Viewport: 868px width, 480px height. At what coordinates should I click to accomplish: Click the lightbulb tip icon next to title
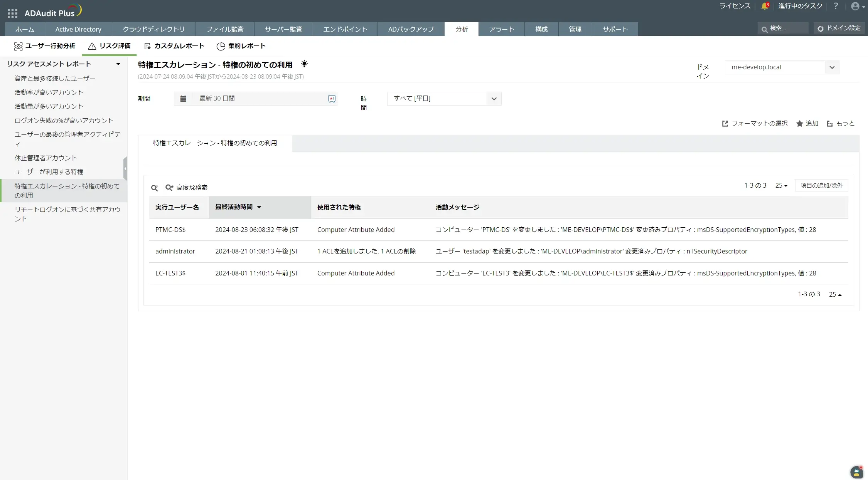click(x=304, y=64)
